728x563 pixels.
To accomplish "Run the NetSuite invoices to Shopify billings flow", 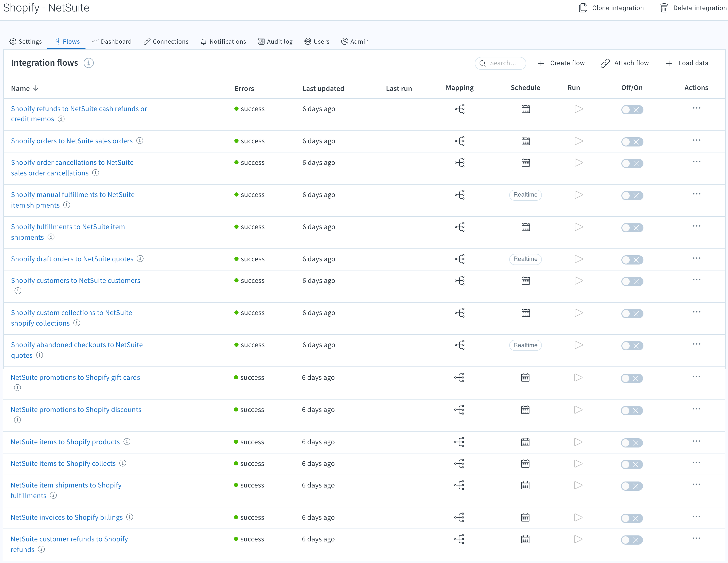I will [x=578, y=517].
